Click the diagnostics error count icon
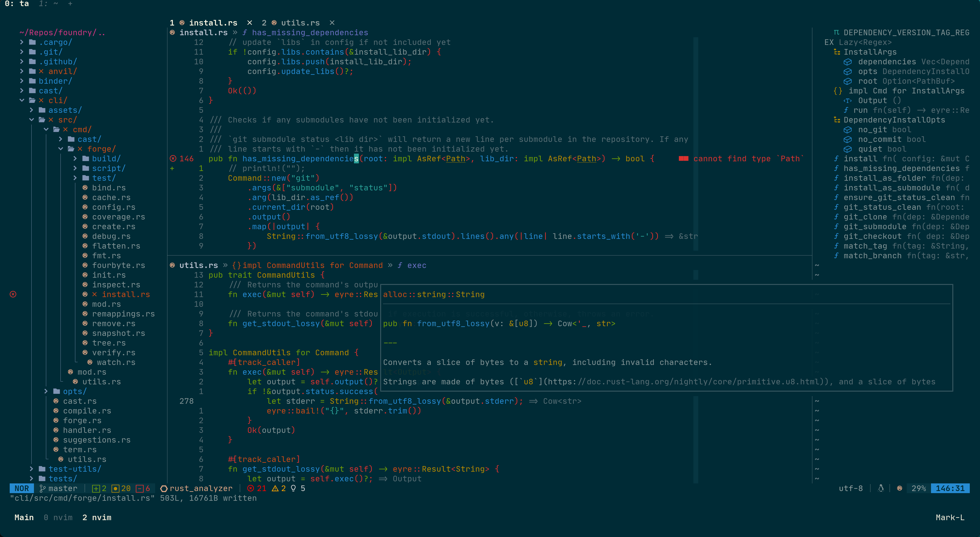The image size is (980, 537). pos(250,488)
